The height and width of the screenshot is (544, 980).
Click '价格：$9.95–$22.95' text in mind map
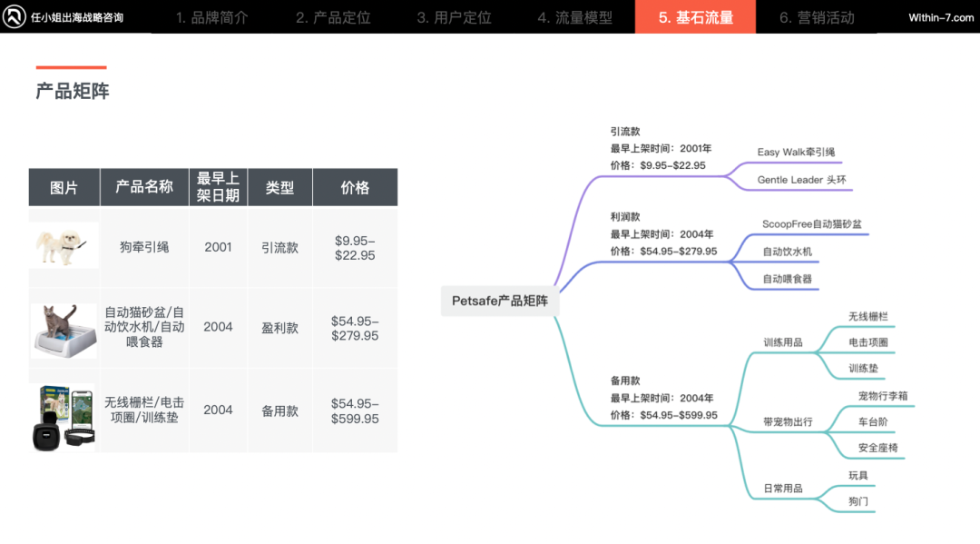tap(658, 165)
